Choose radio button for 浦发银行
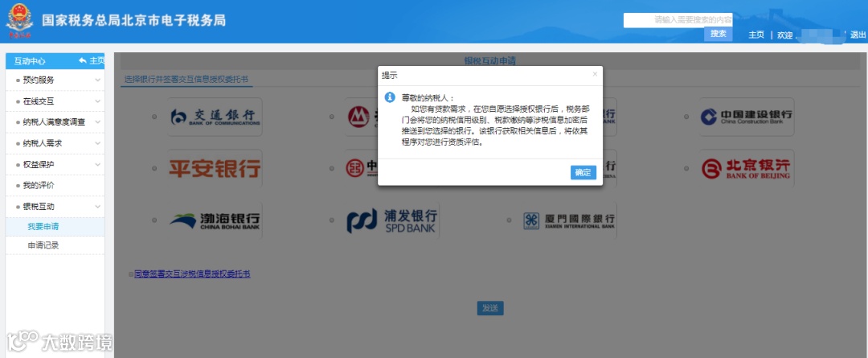Viewport: 868px width, 358px height. 332,220
